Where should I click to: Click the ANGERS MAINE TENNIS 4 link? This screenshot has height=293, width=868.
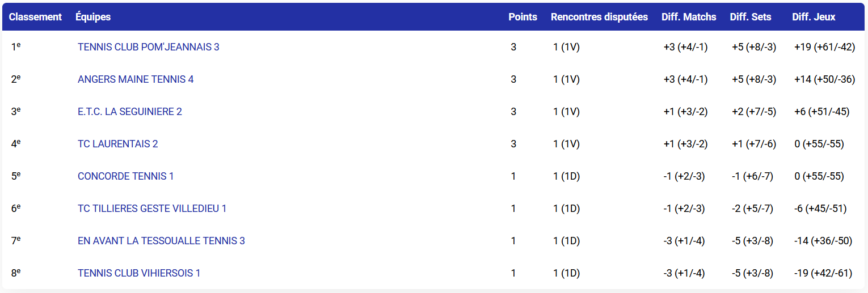coord(136,79)
